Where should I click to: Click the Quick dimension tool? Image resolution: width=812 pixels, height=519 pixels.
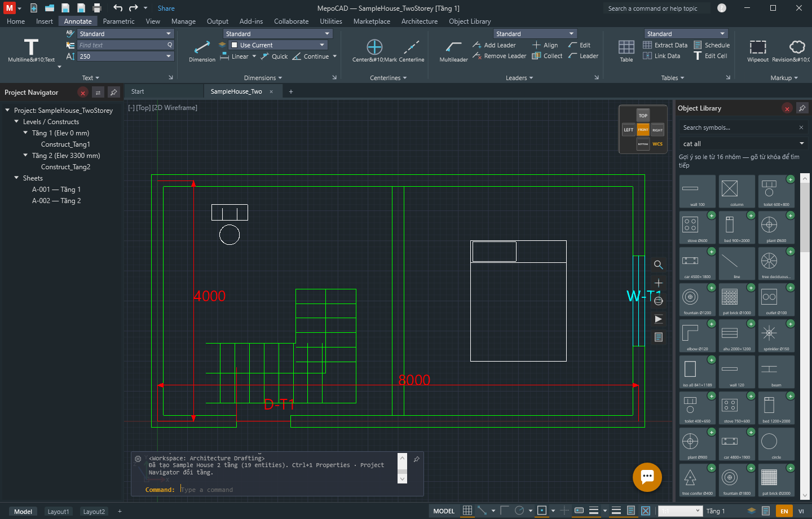point(274,56)
